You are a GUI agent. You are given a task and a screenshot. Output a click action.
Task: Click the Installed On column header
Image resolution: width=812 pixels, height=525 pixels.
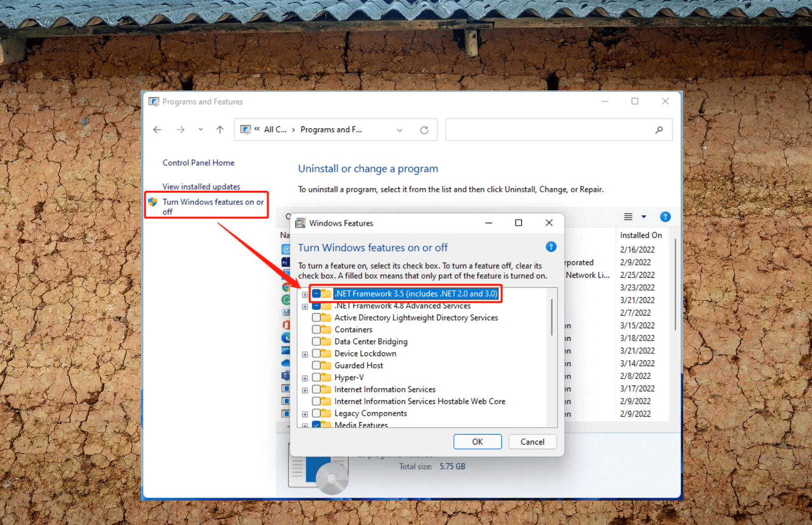click(641, 235)
